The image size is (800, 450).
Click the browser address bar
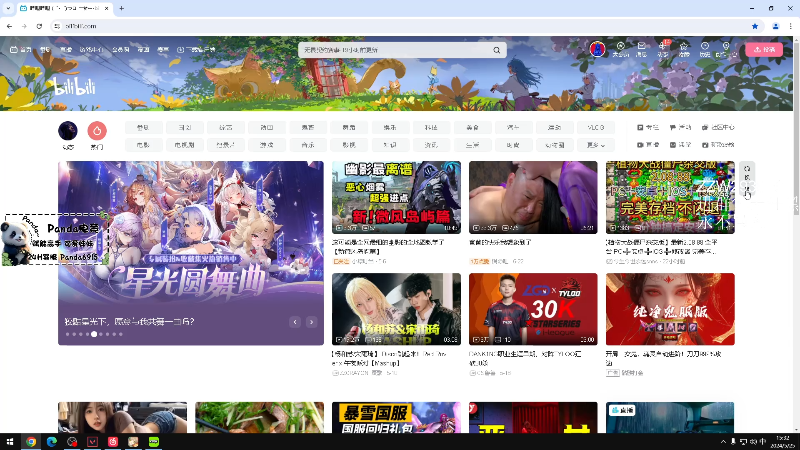pyautogui.click(x=403, y=26)
